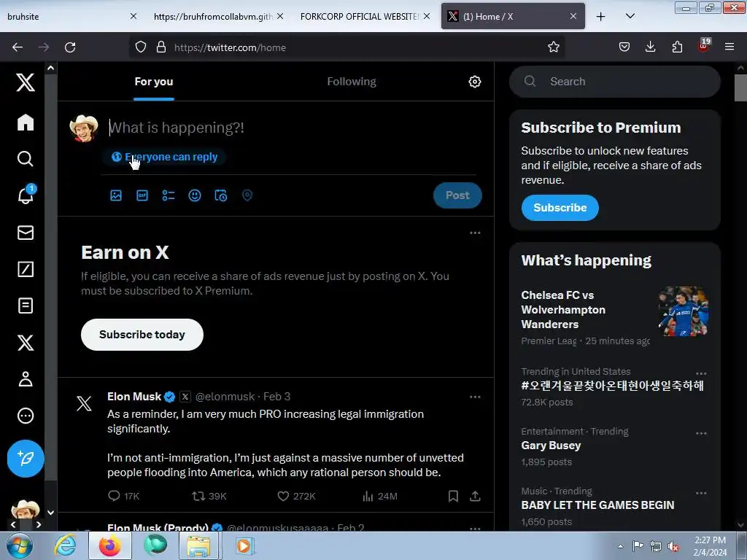This screenshot has width=747, height=560.
Task: Switch to the Following tab
Action: pyautogui.click(x=351, y=82)
